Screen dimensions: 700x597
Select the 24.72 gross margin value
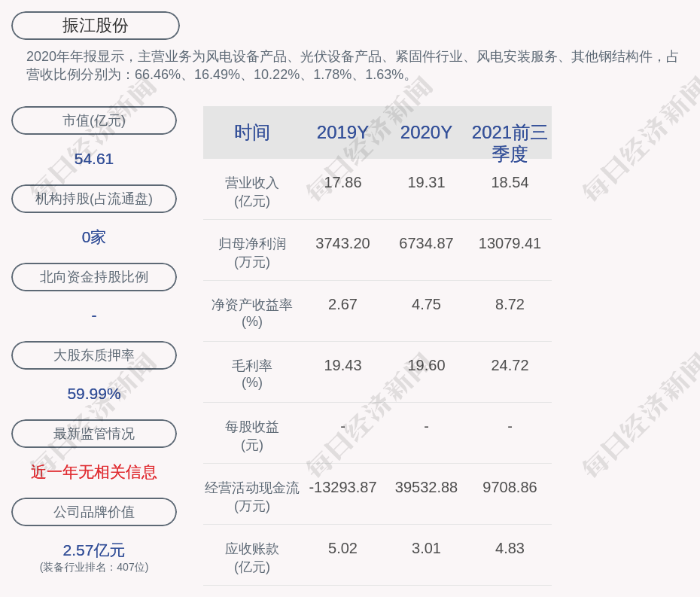[x=510, y=366]
